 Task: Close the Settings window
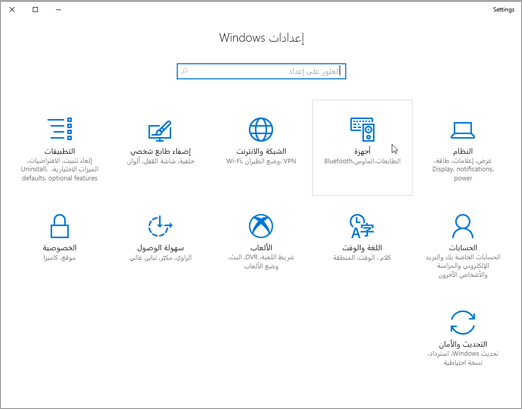tap(12, 10)
